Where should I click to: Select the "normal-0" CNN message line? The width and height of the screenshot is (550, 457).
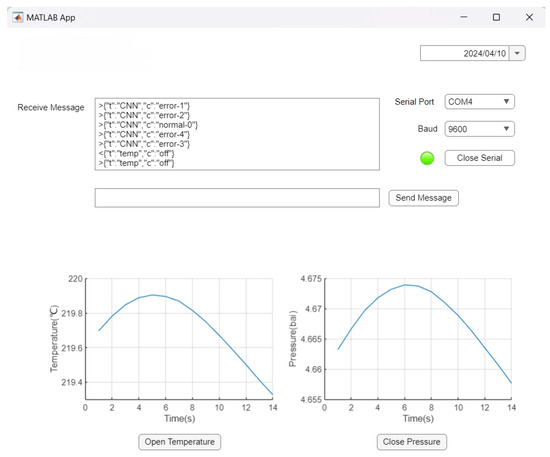point(148,125)
